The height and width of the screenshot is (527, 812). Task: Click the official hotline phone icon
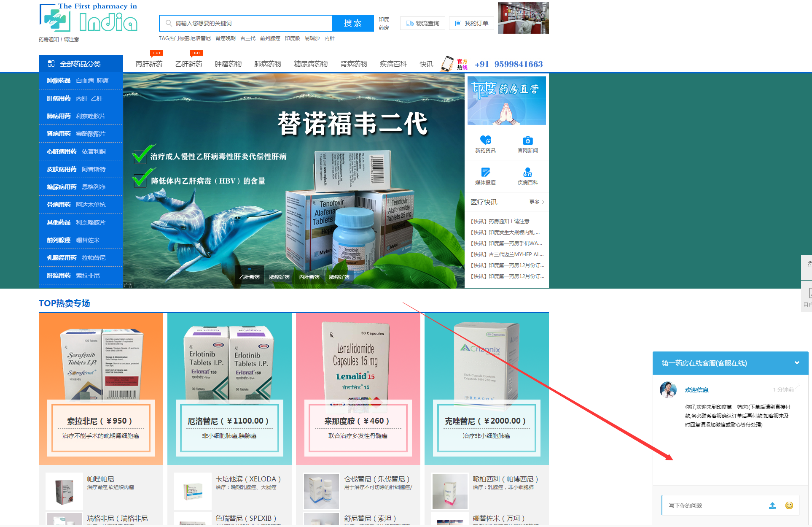coord(448,64)
